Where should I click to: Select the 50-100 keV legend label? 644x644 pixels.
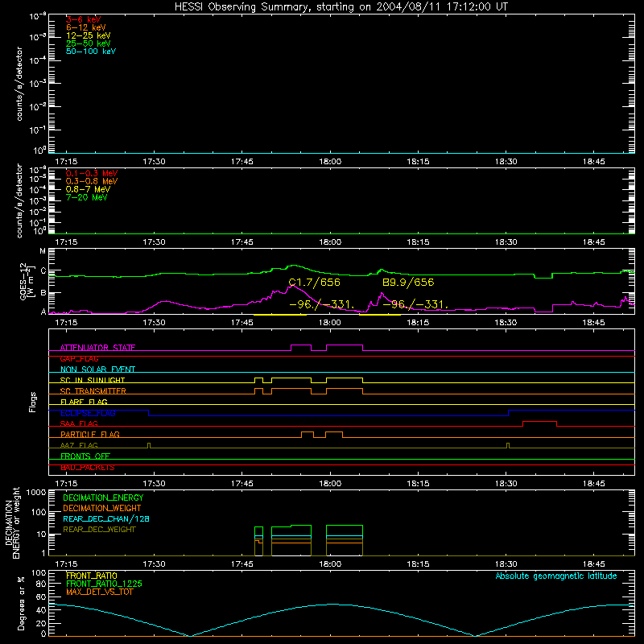pos(91,52)
